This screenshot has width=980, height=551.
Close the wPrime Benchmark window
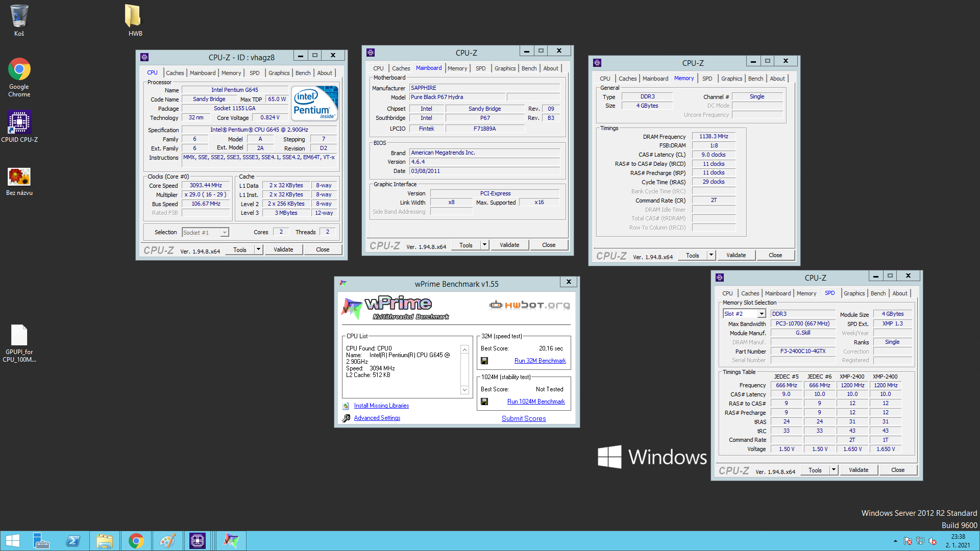569,282
